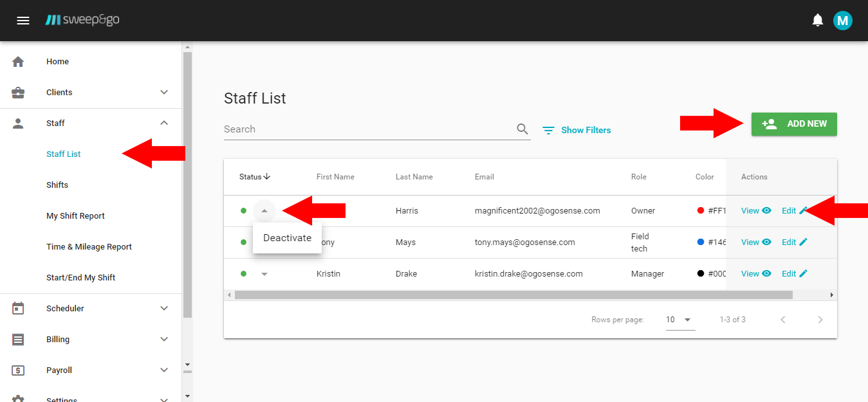Screen dimensions: 868x402
Task: Click the ADD NEW button
Action: [793, 124]
